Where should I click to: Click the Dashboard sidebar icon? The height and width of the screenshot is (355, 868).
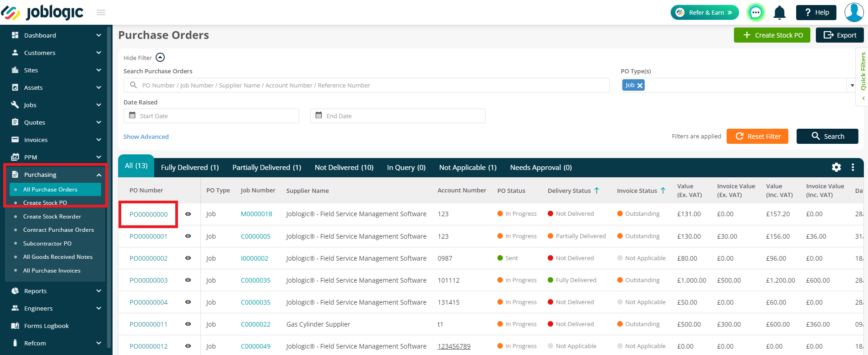[x=15, y=35]
